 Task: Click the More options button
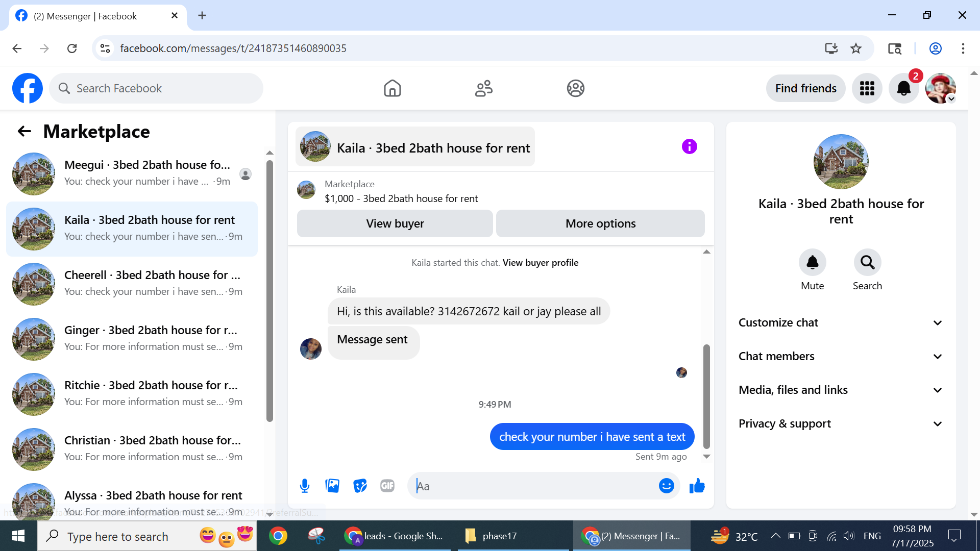pos(600,223)
